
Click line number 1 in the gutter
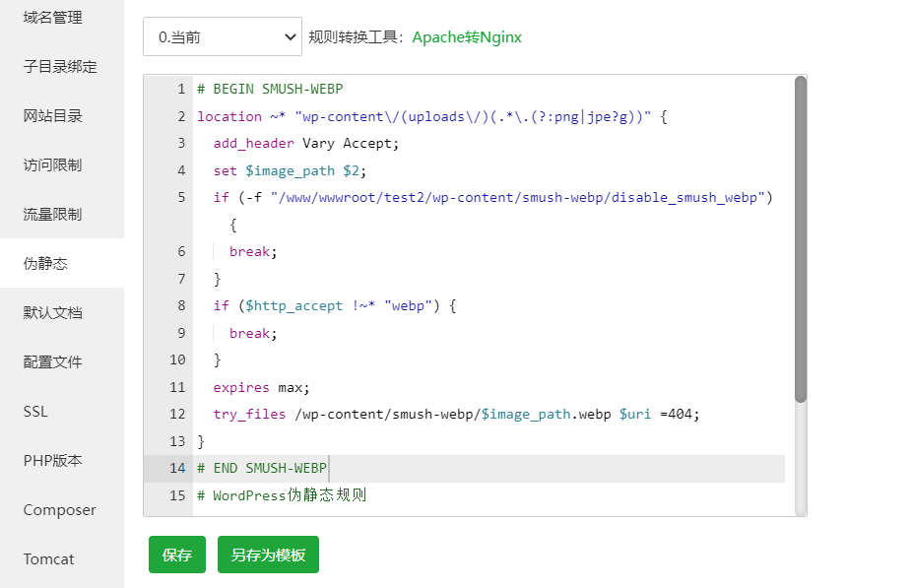(181, 89)
